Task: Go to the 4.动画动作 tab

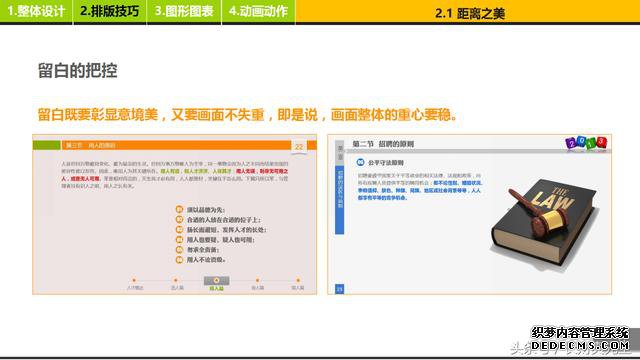Action: tap(258, 11)
